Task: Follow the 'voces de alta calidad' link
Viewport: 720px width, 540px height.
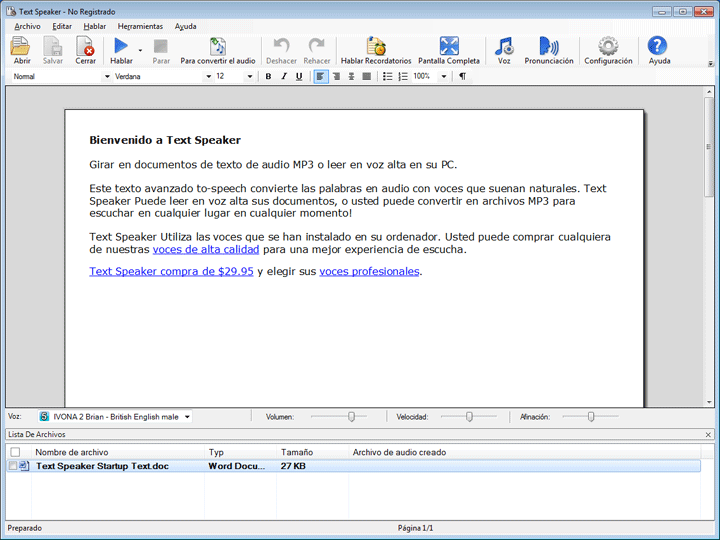Action: pyautogui.click(x=206, y=249)
